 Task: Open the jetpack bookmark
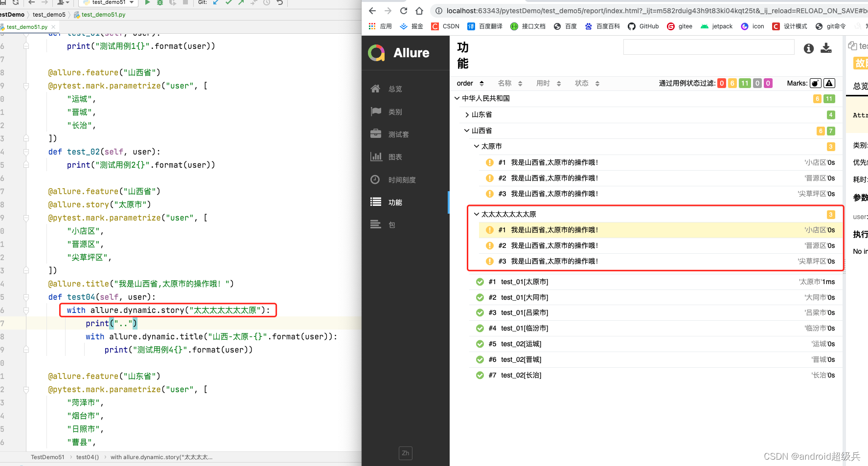click(x=716, y=26)
